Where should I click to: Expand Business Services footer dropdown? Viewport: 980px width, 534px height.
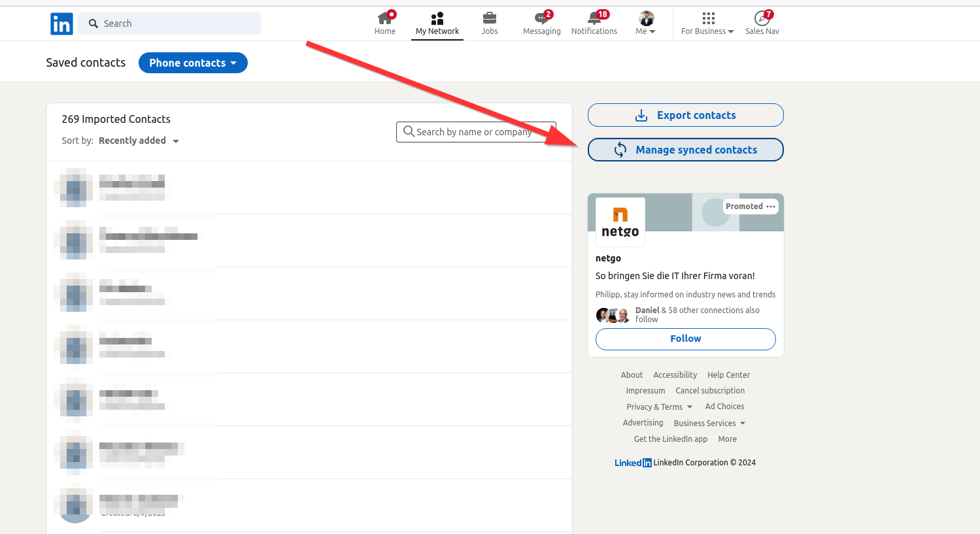[x=709, y=424]
